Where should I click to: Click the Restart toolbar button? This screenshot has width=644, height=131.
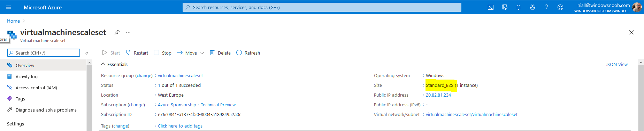tap(137, 53)
